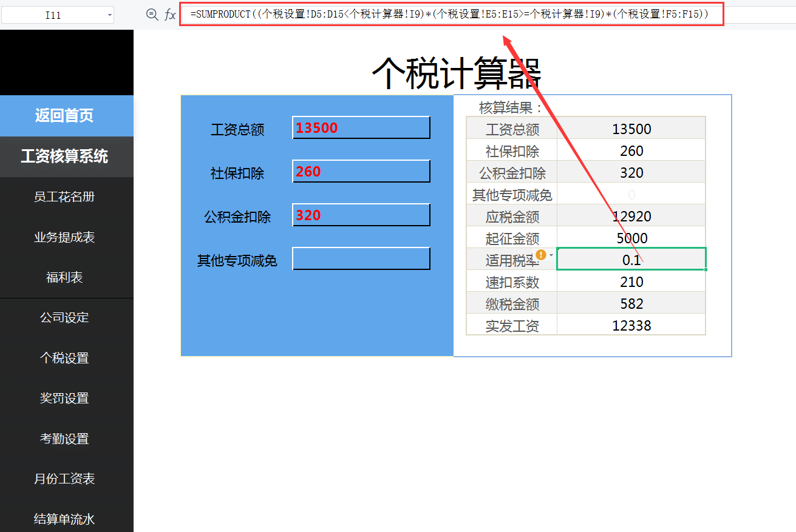
Task: Open 业务提成表 from the sidebar
Action: pos(66,237)
